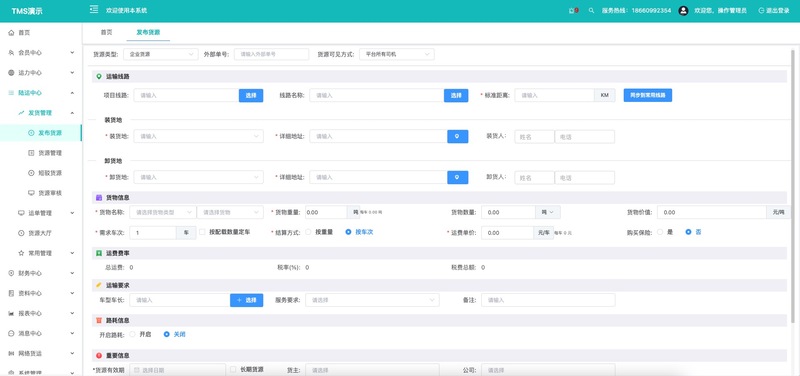Click the 标准距离 input field
The image size is (800, 376).
(555, 95)
